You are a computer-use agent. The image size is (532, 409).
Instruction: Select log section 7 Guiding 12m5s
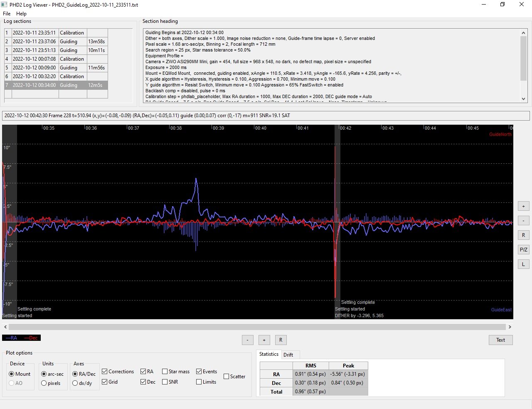(x=56, y=85)
